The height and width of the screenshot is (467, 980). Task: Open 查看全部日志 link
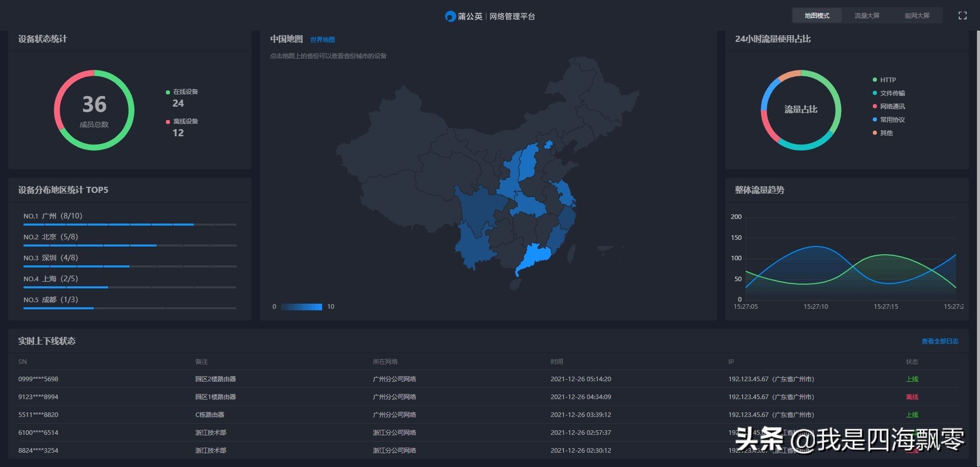click(940, 341)
